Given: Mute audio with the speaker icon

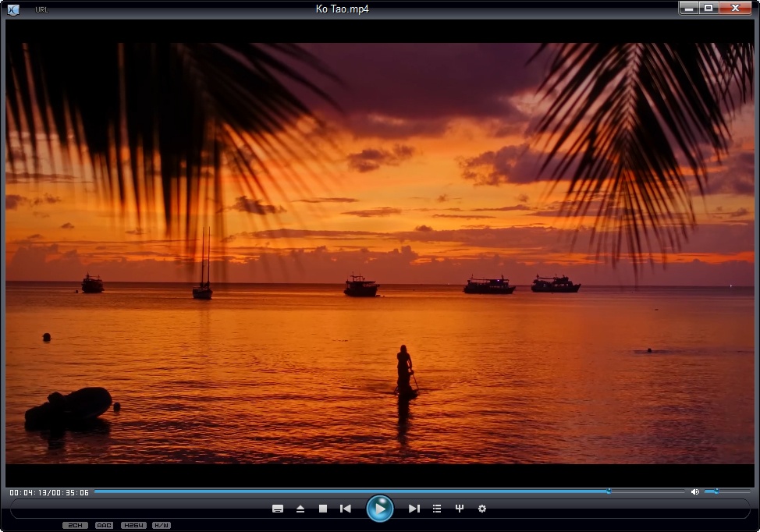Looking at the screenshot, I should click(694, 491).
